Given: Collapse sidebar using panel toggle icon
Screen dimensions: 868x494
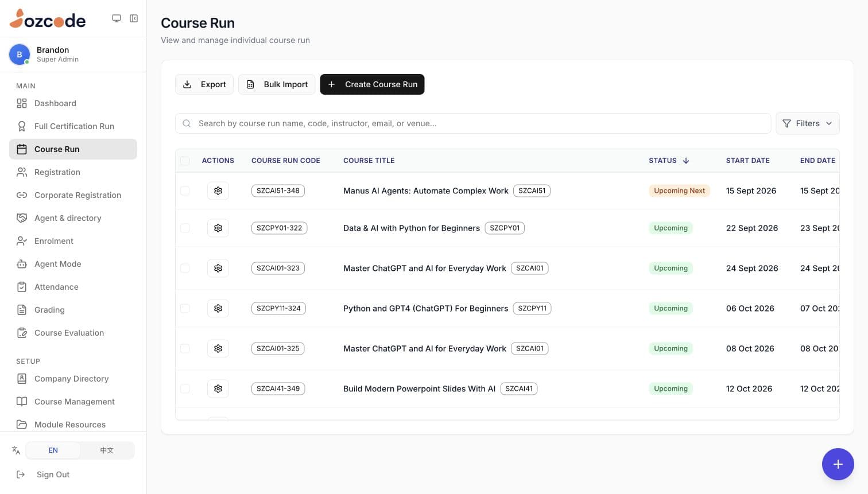Looking at the screenshot, I should [x=134, y=18].
